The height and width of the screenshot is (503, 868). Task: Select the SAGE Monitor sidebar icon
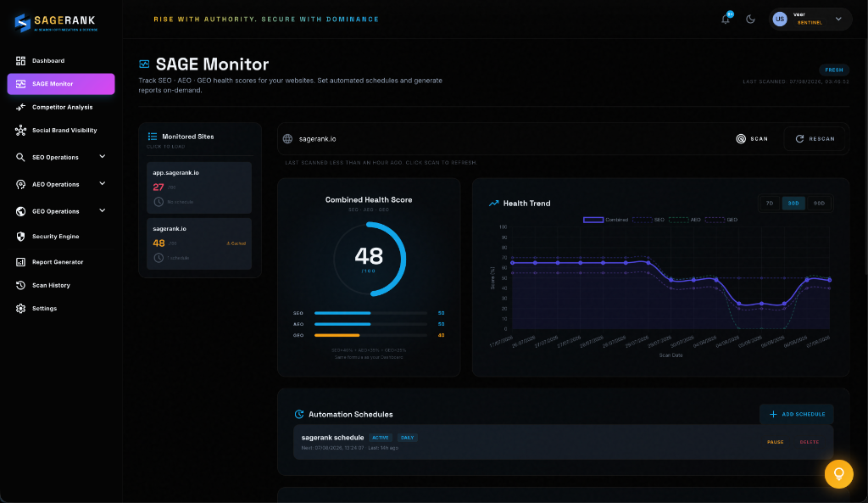20,84
